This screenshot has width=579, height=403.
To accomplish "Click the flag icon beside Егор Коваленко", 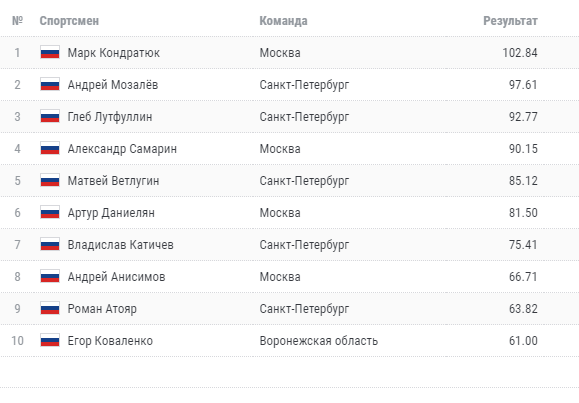I will [50, 341].
